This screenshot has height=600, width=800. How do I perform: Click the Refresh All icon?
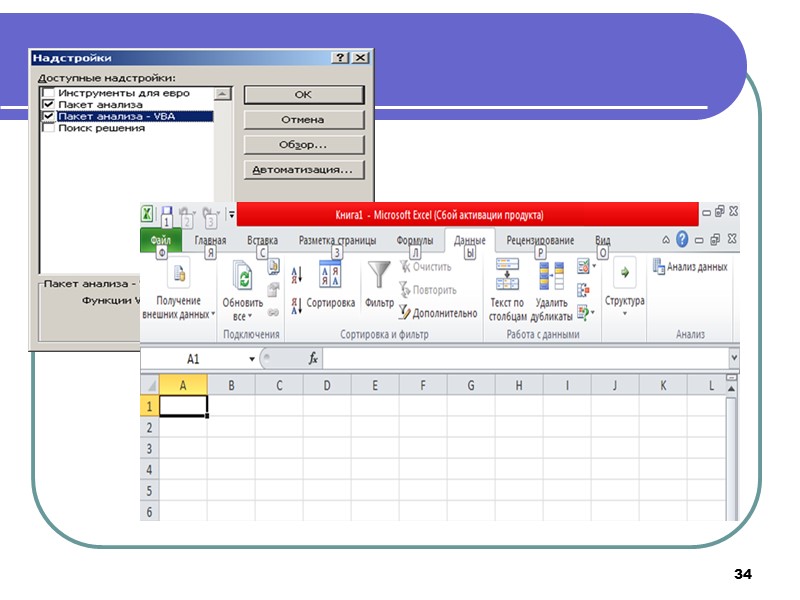tap(242, 276)
